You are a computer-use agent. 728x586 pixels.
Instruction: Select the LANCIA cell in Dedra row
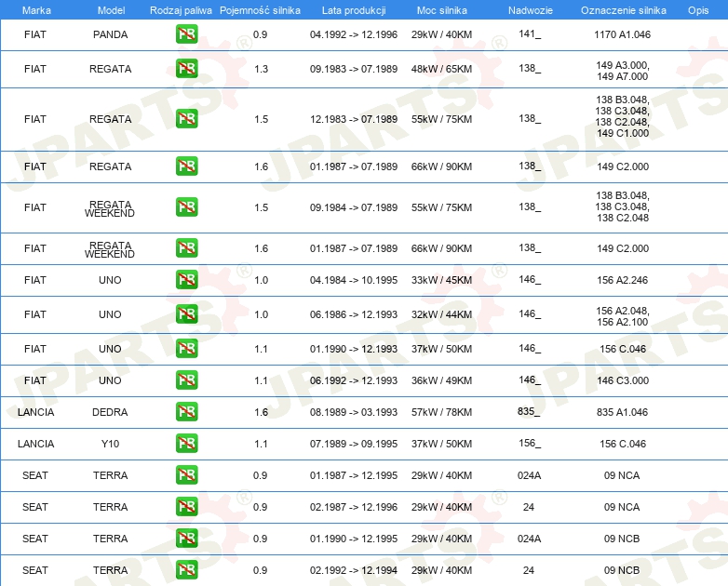(35, 412)
